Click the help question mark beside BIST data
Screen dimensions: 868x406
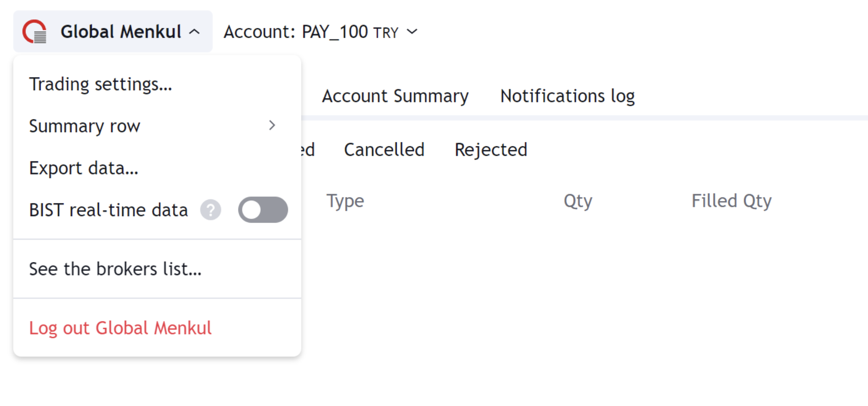coord(210,210)
